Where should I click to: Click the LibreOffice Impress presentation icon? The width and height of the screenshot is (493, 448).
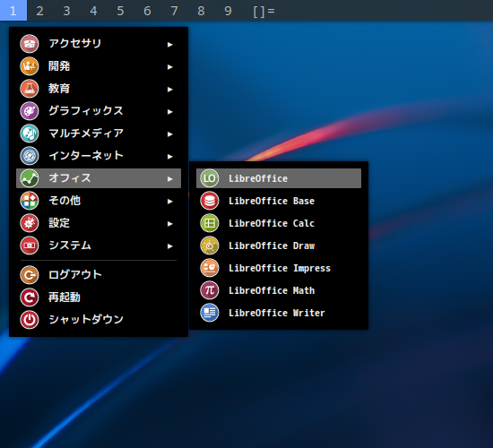[x=210, y=268]
